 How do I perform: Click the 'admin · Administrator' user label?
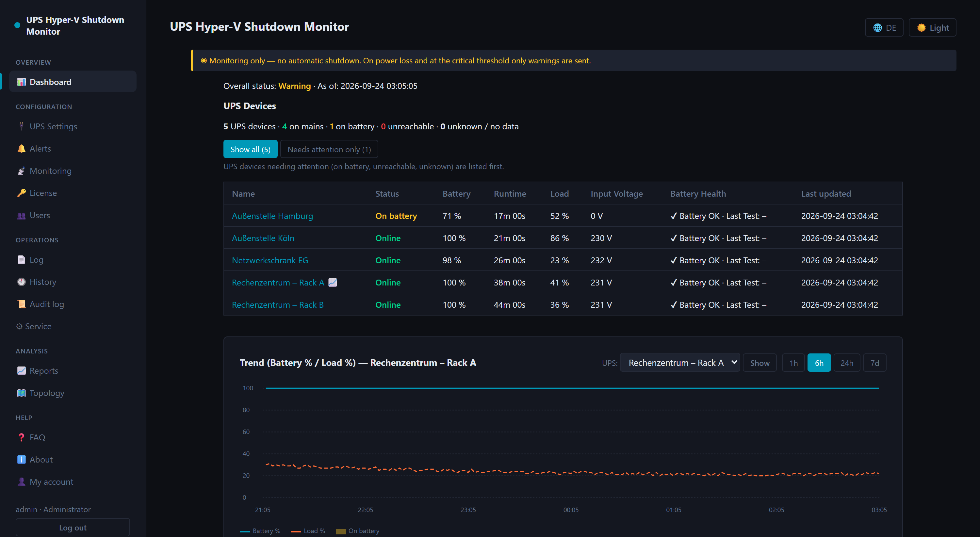tap(53, 509)
